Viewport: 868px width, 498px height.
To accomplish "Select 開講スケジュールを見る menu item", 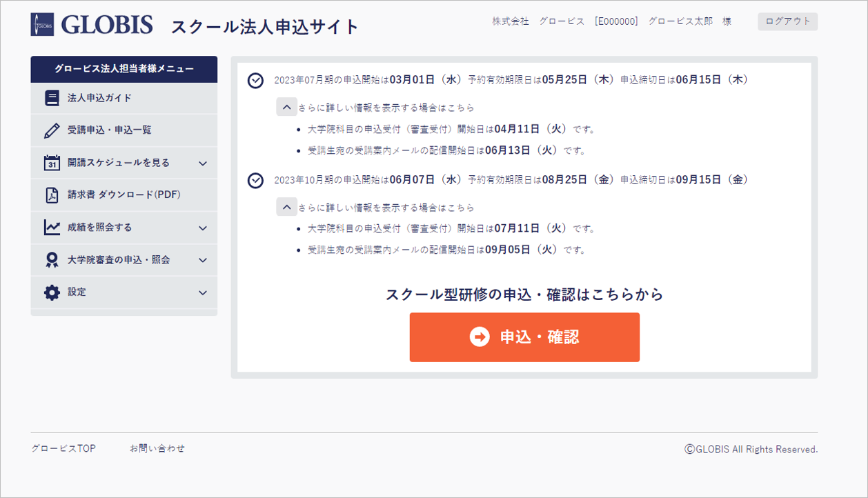I will click(x=124, y=163).
